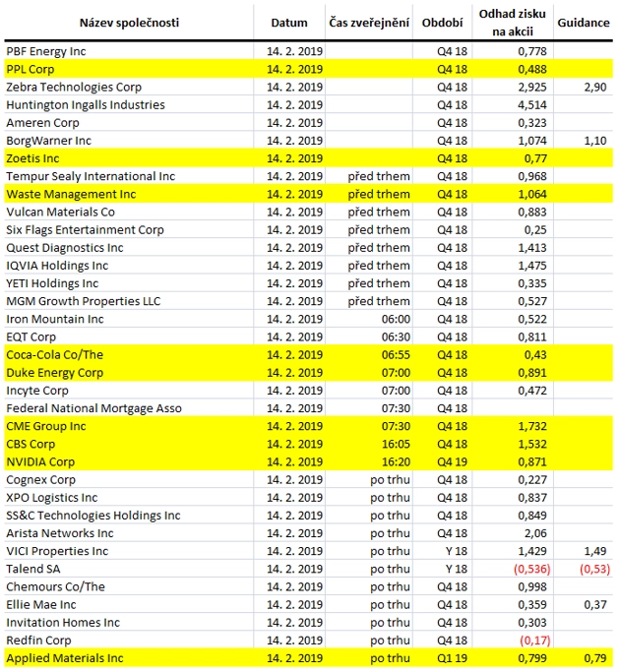
Task: Click BorgWarner Inc guidance value 1,10
Action: [595, 141]
